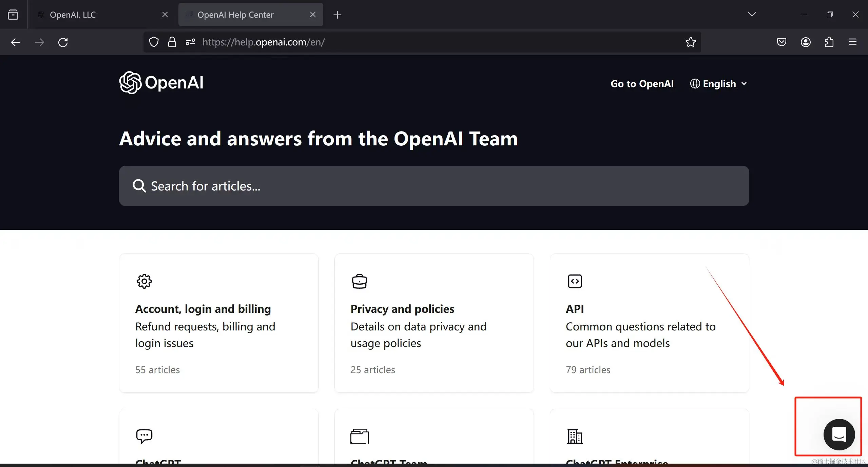
Task: Reload the current page
Action: coord(63,42)
